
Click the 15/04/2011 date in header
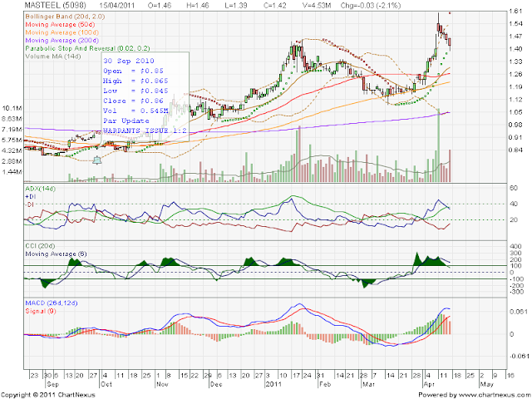(117, 6)
